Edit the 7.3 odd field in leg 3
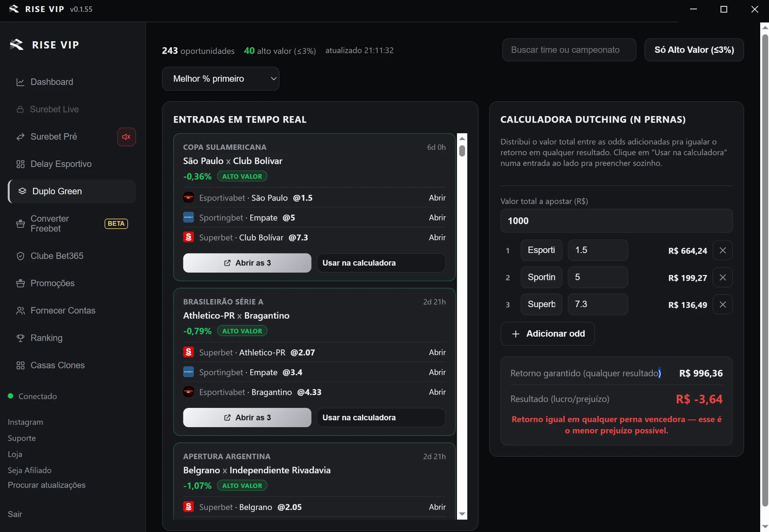This screenshot has width=769, height=532. [598, 304]
